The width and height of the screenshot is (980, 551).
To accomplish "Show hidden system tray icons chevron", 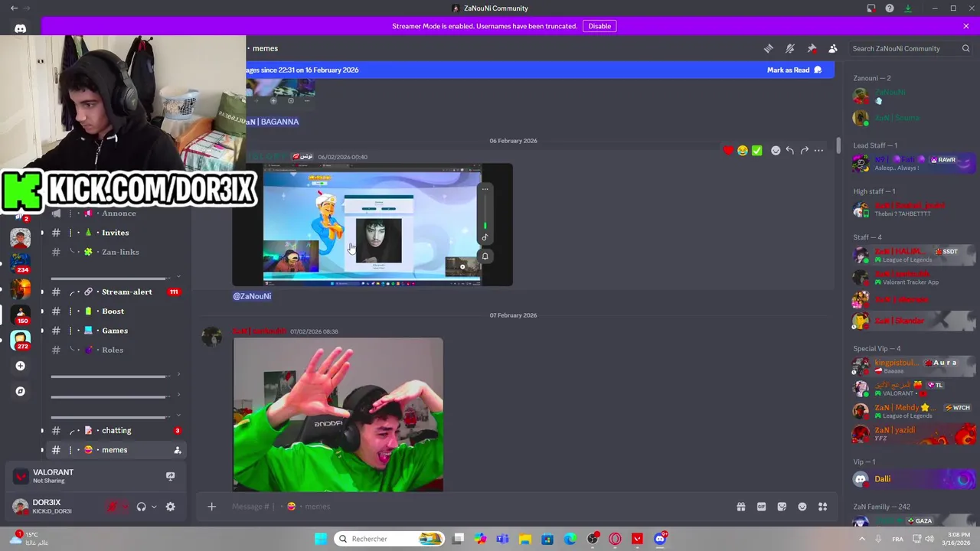I will pyautogui.click(x=862, y=539).
